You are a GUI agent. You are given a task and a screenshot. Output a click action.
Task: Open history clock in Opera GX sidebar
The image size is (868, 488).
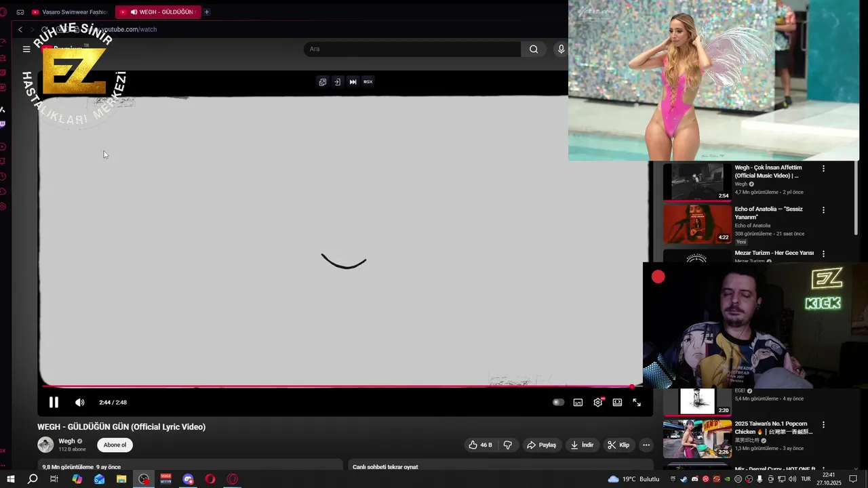click(3, 176)
